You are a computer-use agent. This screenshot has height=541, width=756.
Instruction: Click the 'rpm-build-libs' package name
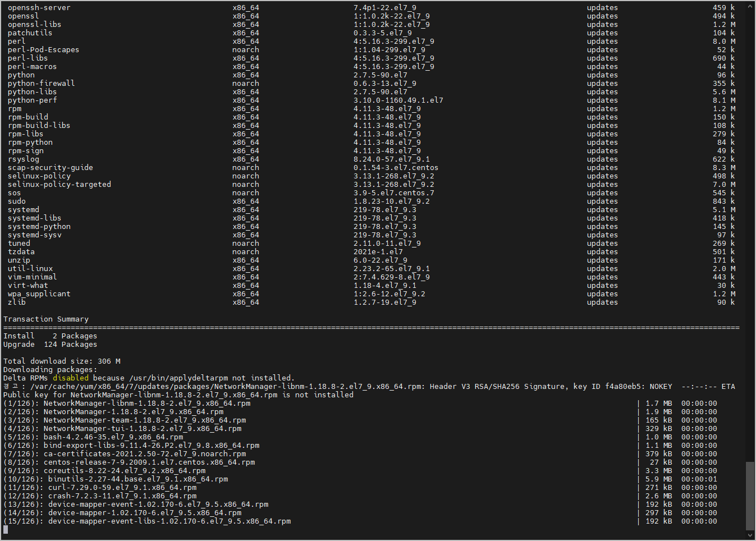click(39, 126)
